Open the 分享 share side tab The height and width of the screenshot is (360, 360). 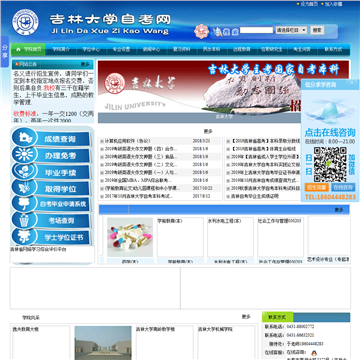[x=5, y=51]
